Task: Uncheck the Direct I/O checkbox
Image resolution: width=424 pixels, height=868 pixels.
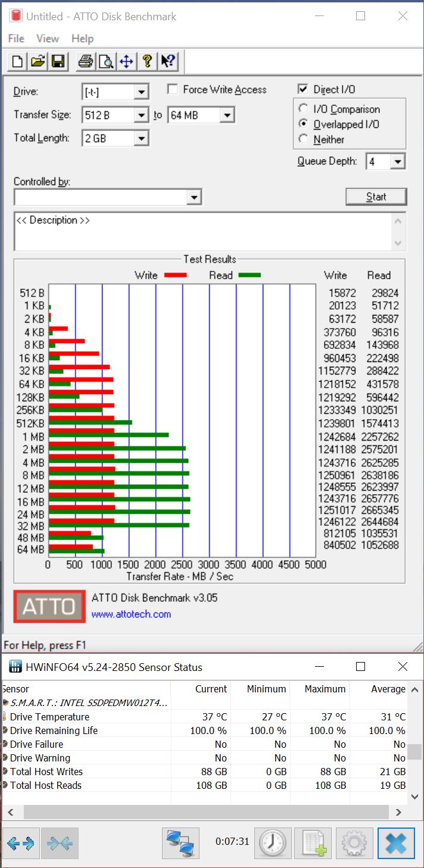Action: click(303, 89)
